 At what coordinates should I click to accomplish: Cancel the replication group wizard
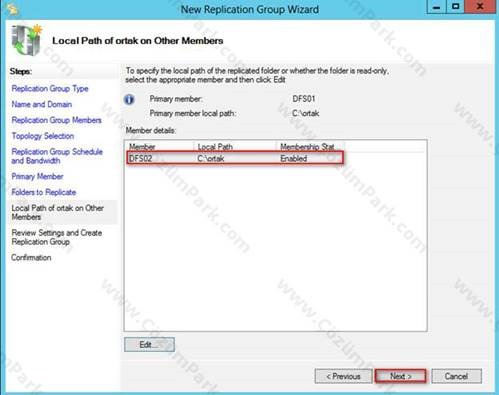[x=456, y=376]
